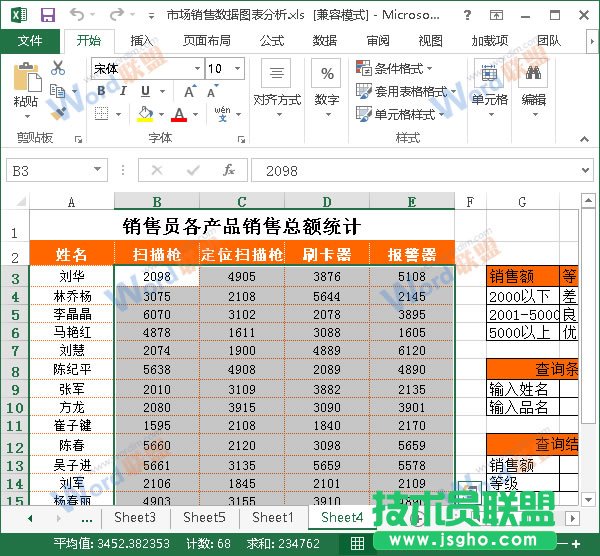Open the Sheet5 worksheet tab
The height and width of the screenshot is (556, 600).
click(x=204, y=517)
